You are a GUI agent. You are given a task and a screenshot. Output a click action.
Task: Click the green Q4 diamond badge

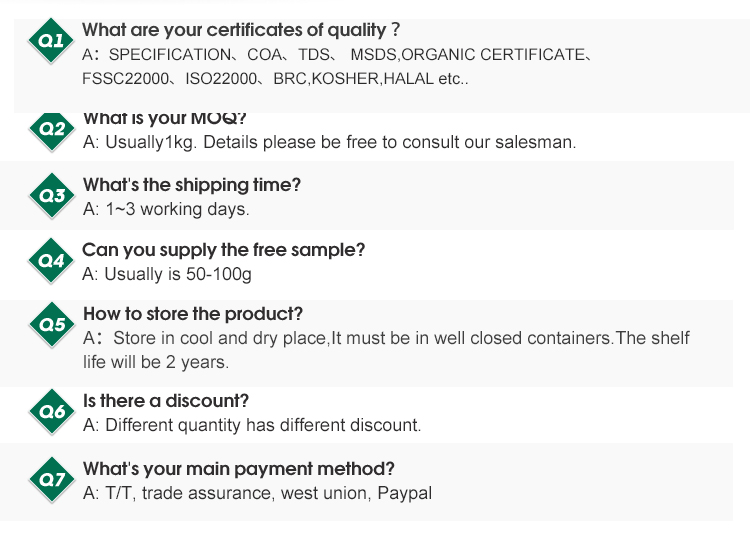(x=51, y=261)
